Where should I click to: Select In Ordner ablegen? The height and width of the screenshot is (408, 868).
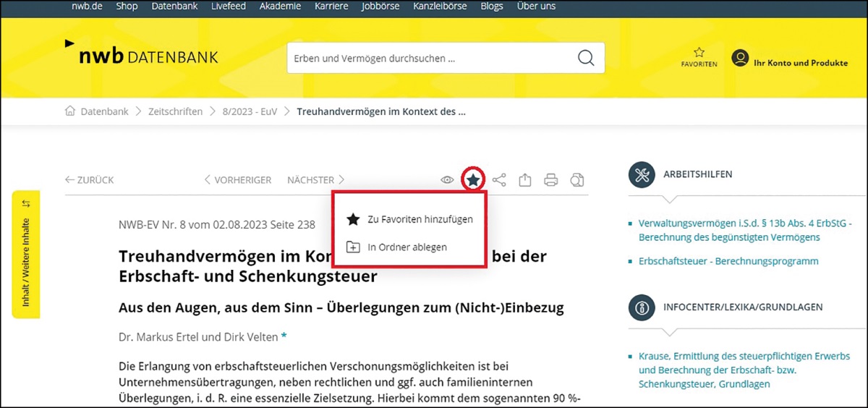coord(407,247)
